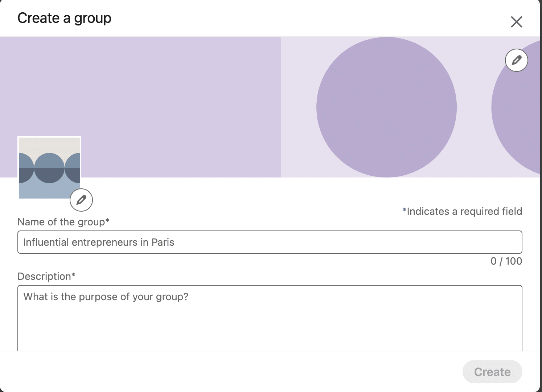The width and height of the screenshot is (542, 392).
Task: Click the pale lavender area left of large circle
Action: click(299, 107)
